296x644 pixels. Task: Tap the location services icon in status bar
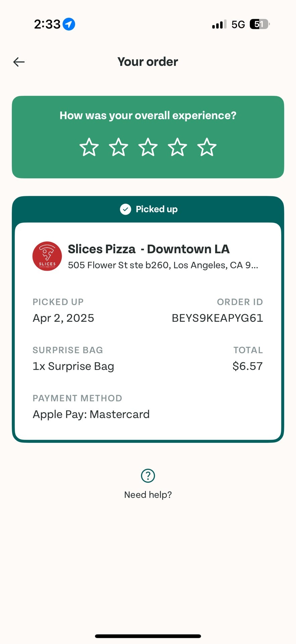click(x=69, y=24)
